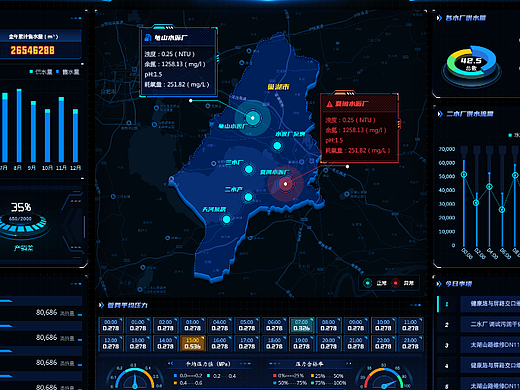The height and width of the screenshot is (390, 520).
Task: Toggle the 供水量 legend in the monthly bar chart
Action: [41, 72]
